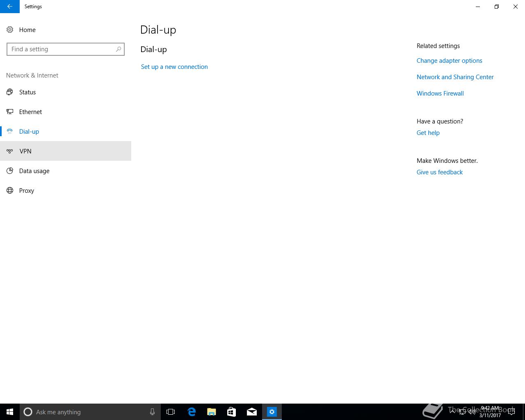This screenshot has height=420, width=525.
Task: Select the Ethernet monitor icon
Action: [x=10, y=112]
